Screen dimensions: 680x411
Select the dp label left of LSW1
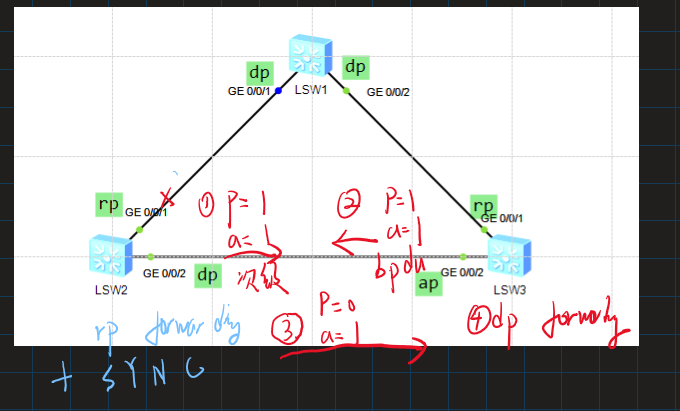pos(260,73)
